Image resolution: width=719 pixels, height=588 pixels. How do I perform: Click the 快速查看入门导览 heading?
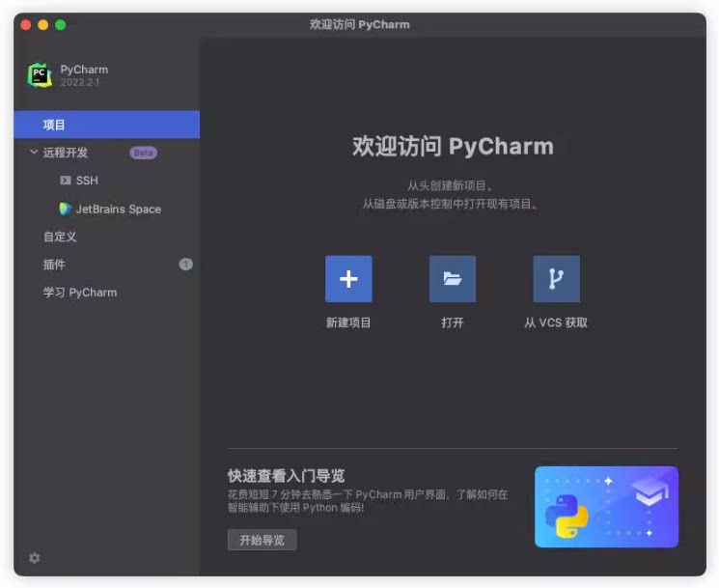[x=286, y=476]
